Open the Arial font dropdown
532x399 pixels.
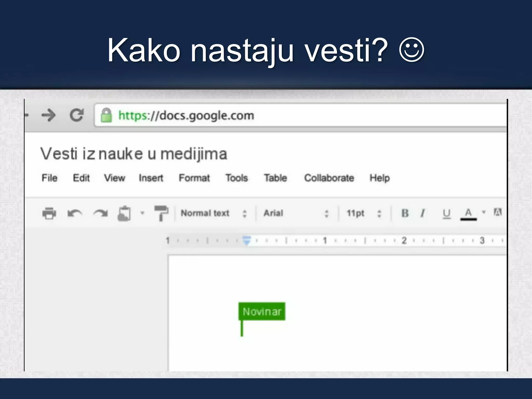coord(296,213)
